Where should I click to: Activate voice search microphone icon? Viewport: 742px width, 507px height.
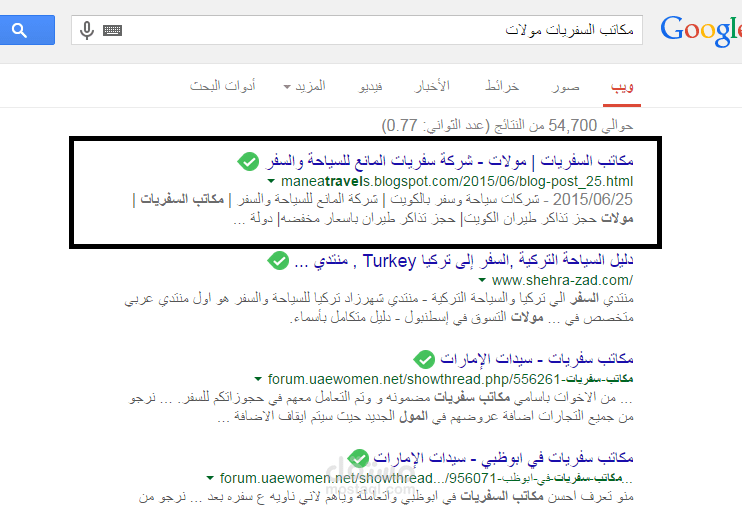[x=87, y=30]
